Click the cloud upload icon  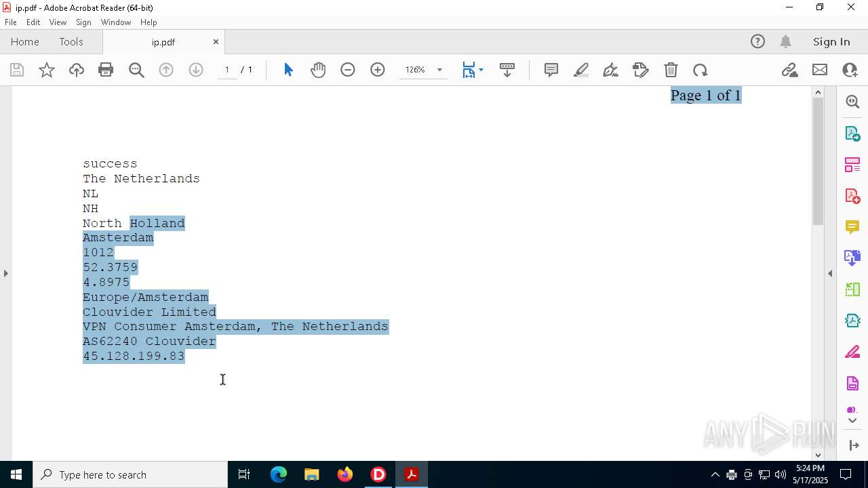pyautogui.click(x=77, y=70)
